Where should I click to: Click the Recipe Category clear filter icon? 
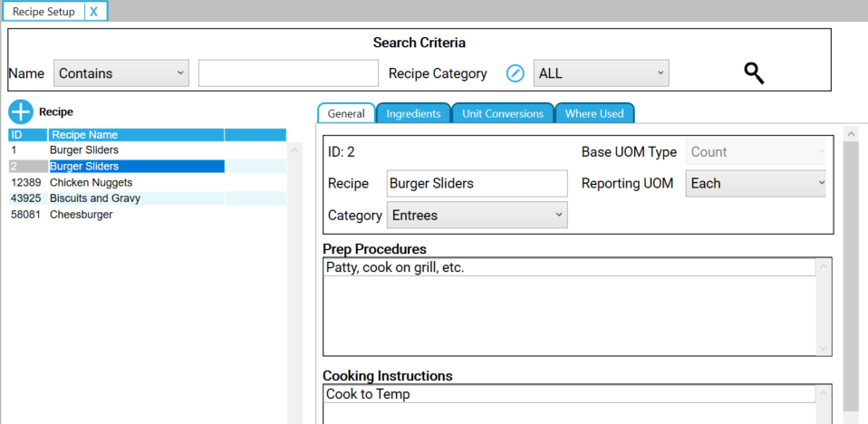pyautogui.click(x=515, y=73)
